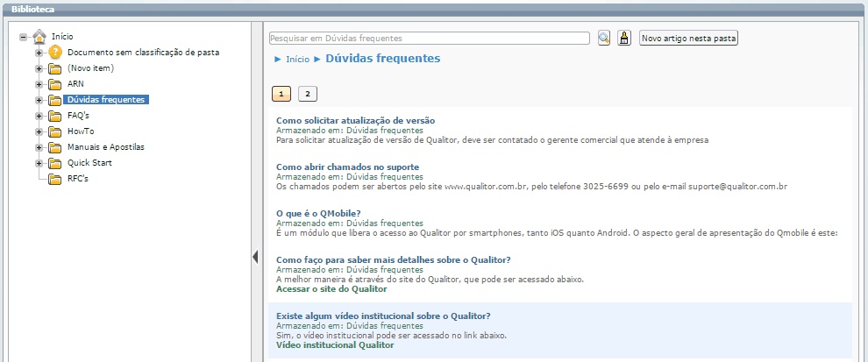Click the brush clear-search icon
Screen dimensions: 868x362
624,38
